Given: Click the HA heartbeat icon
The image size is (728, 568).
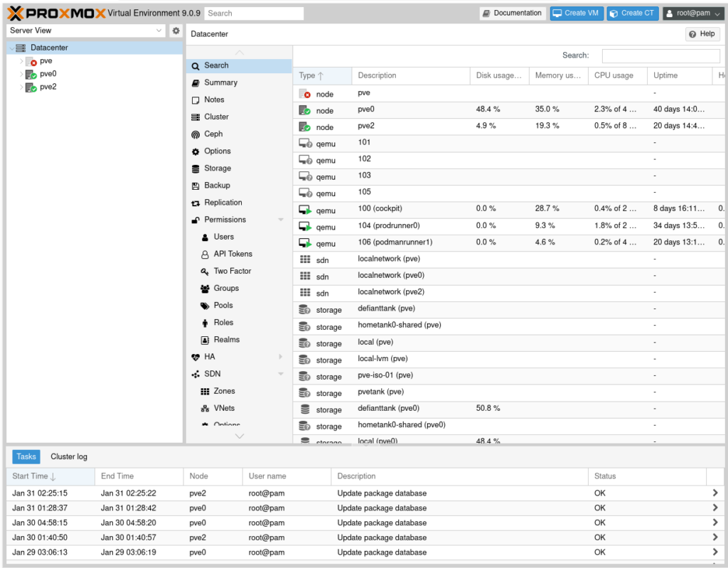Looking at the screenshot, I should coord(196,357).
